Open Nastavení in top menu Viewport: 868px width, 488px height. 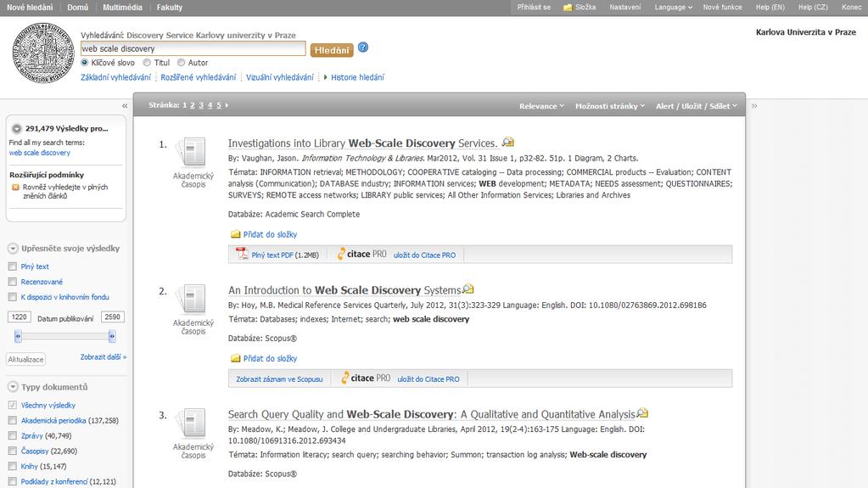point(625,7)
